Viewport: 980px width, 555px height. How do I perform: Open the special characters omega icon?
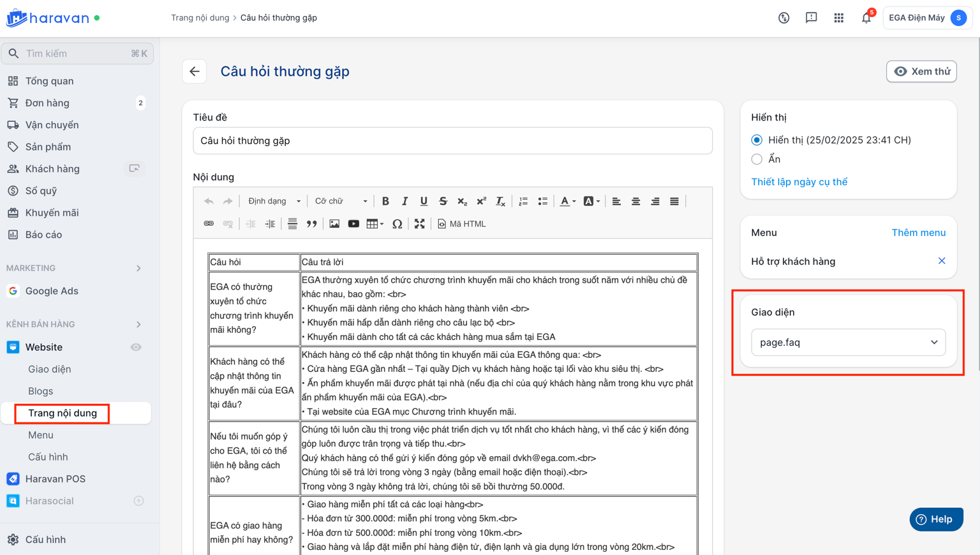point(397,224)
